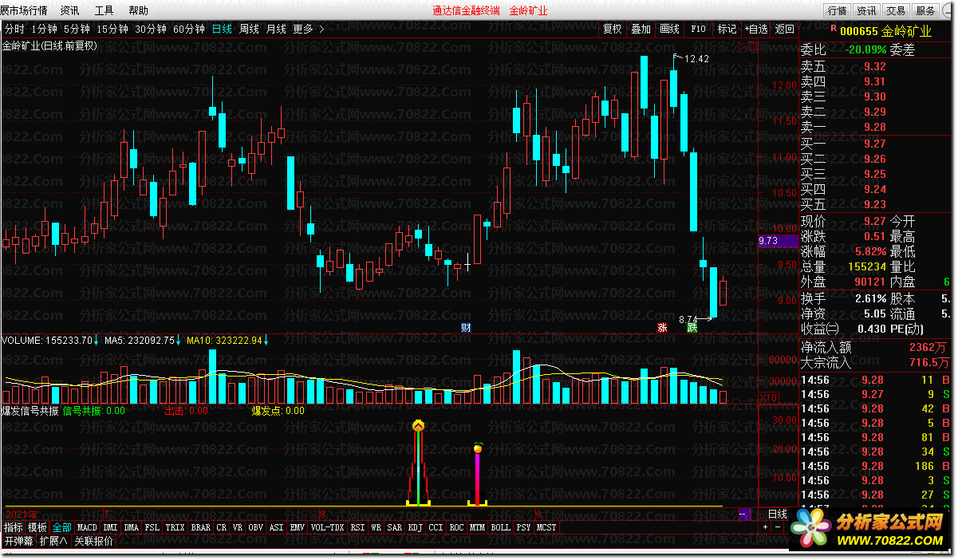
Task: Click the green 跌 marker on the chart
Action: click(x=692, y=327)
